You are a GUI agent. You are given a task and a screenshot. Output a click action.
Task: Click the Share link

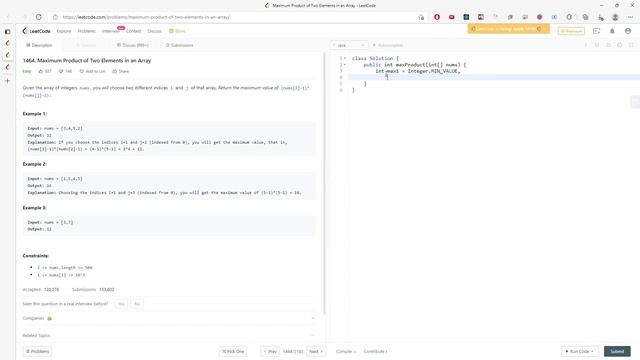coord(121,71)
